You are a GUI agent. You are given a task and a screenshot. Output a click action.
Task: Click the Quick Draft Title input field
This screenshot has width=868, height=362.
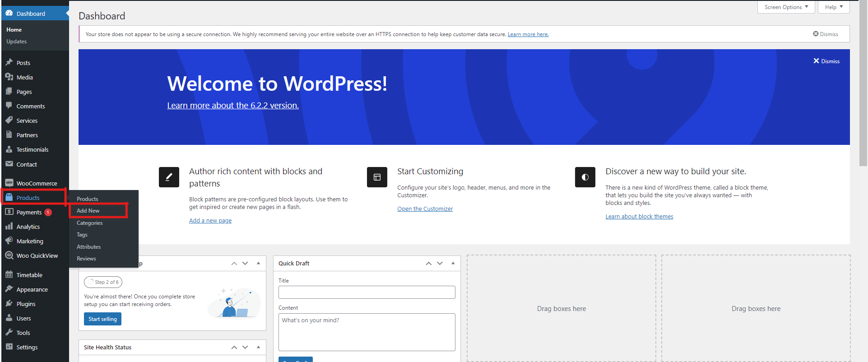click(367, 292)
